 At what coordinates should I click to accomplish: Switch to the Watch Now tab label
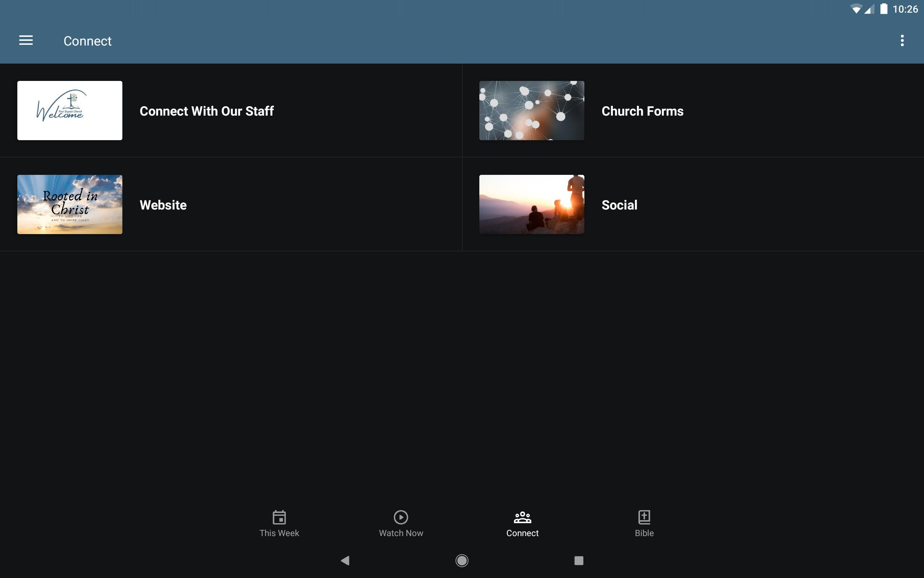click(x=401, y=533)
